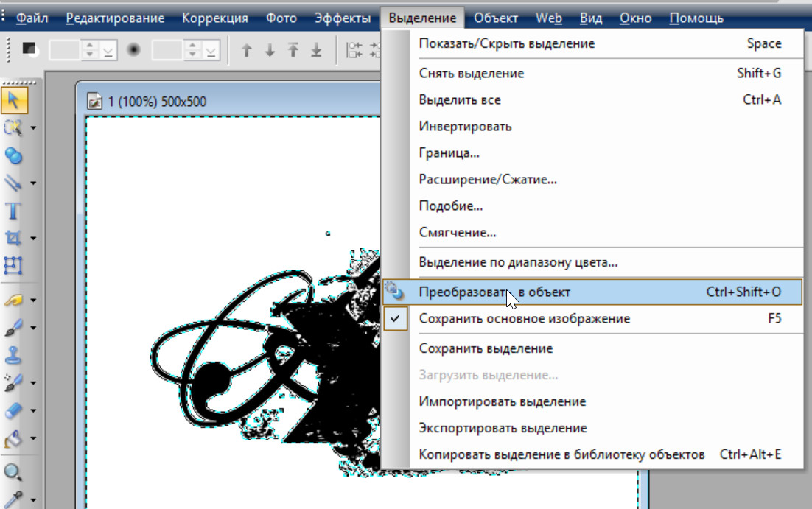
Task: Open the Объект menu
Action: click(x=496, y=18)
